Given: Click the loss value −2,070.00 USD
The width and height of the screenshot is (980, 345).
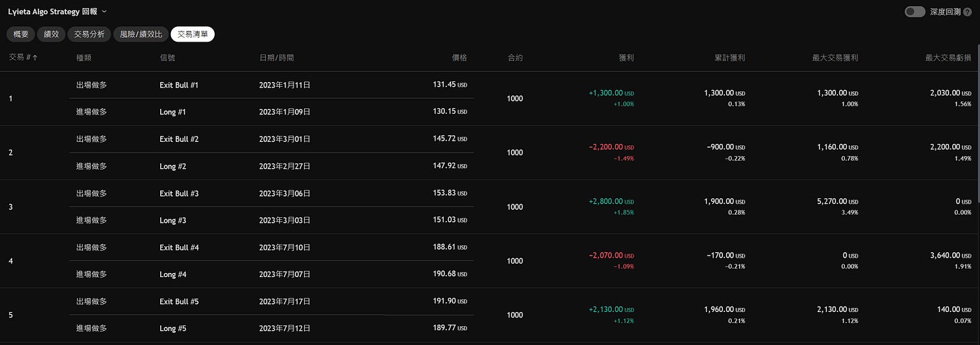Looking at the screenshot, I should (x=611, y=255).
